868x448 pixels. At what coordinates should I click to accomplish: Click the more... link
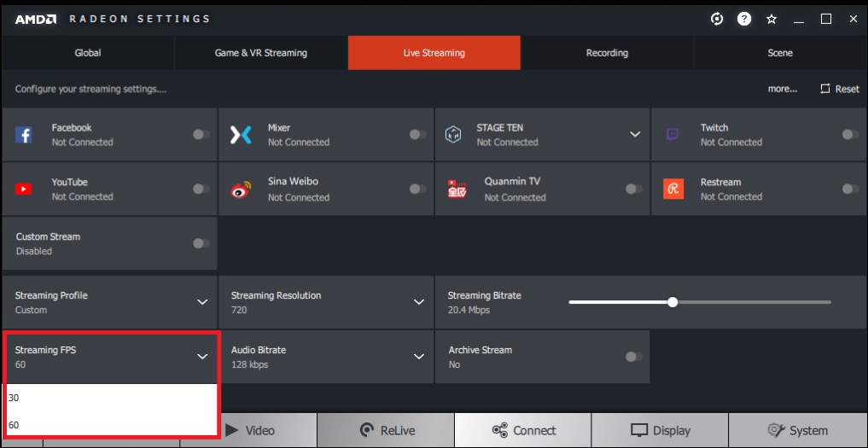pos(782,89)
